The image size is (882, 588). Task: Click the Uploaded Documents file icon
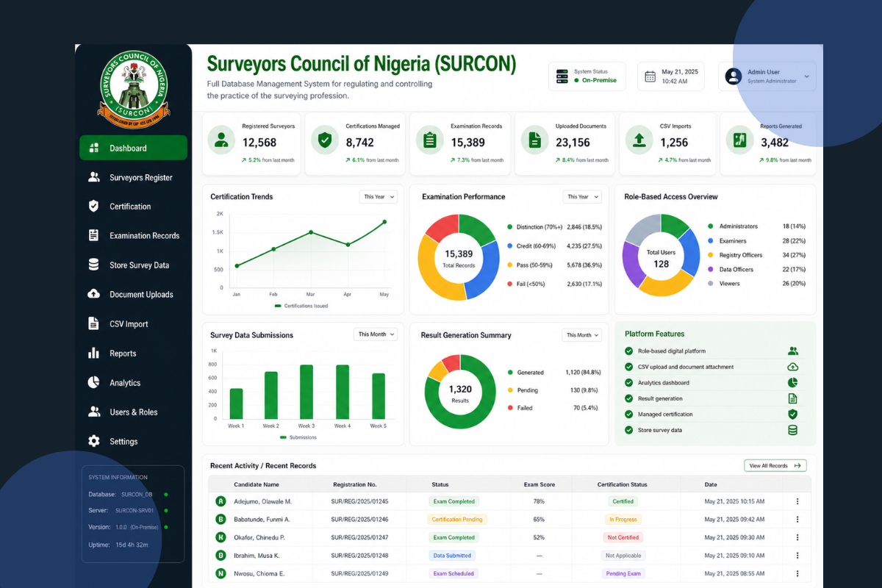[535, 140]
